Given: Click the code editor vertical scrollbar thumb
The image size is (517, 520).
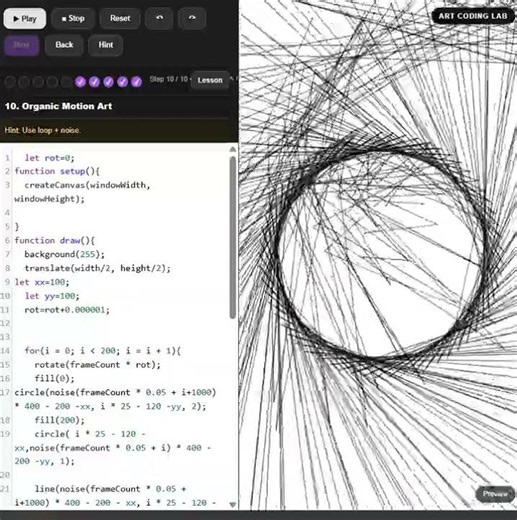Looking at the screenshot, I should coord(233,237).
